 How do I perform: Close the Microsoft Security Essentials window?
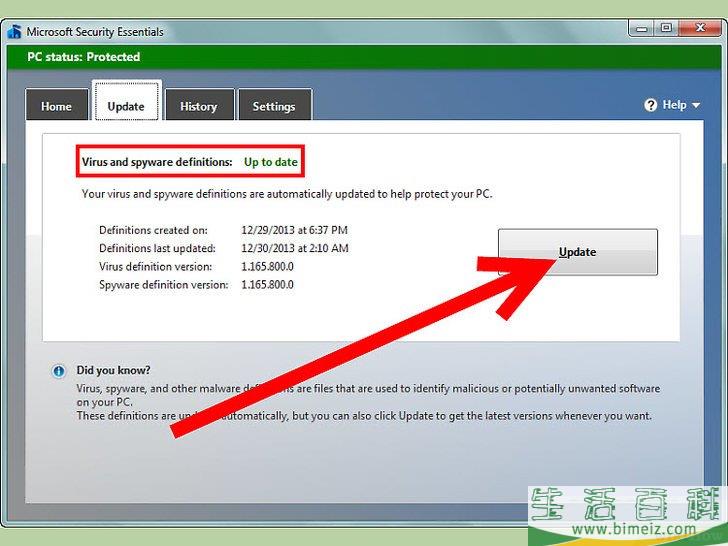coord(700,28)
